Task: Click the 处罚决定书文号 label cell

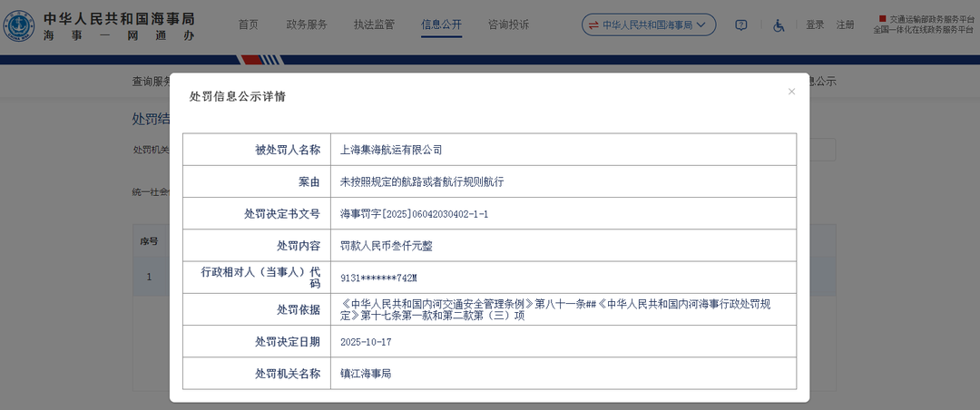Action: (257, 214)
